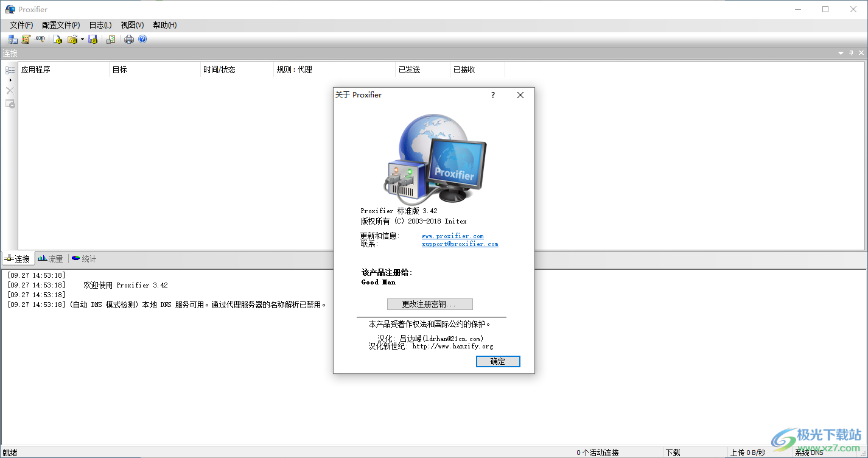Switch to the 连接 tab
This screenshot has width=868, height=458.
point(18,259)
